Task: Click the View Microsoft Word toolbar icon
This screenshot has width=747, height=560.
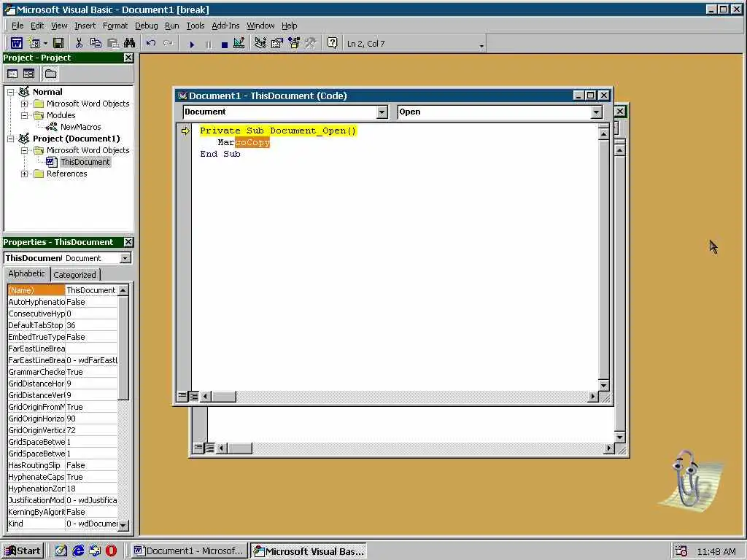Action: pyautogui.click(x=16, y=43)
